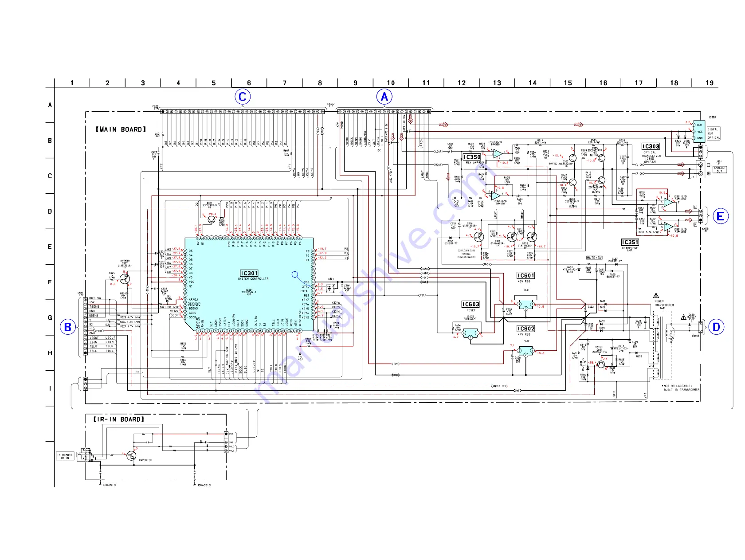Click the IC351 label
745x560 pixels.
pos(630,242)
